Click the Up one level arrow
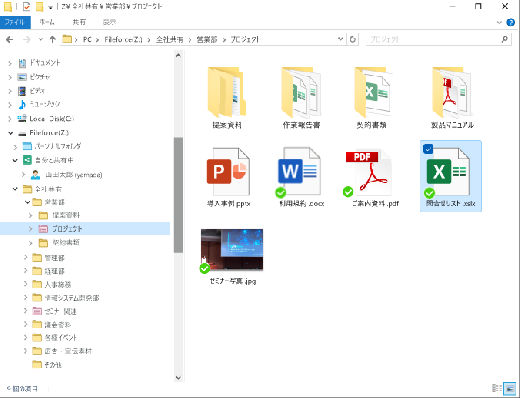 pyautogui.click(x=52, y=40)
